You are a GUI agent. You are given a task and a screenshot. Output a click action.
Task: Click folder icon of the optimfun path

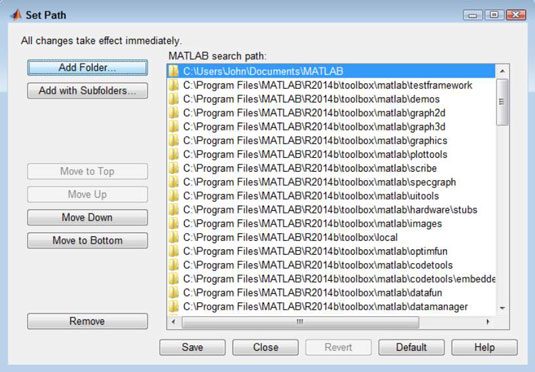[x=174, y=251]
